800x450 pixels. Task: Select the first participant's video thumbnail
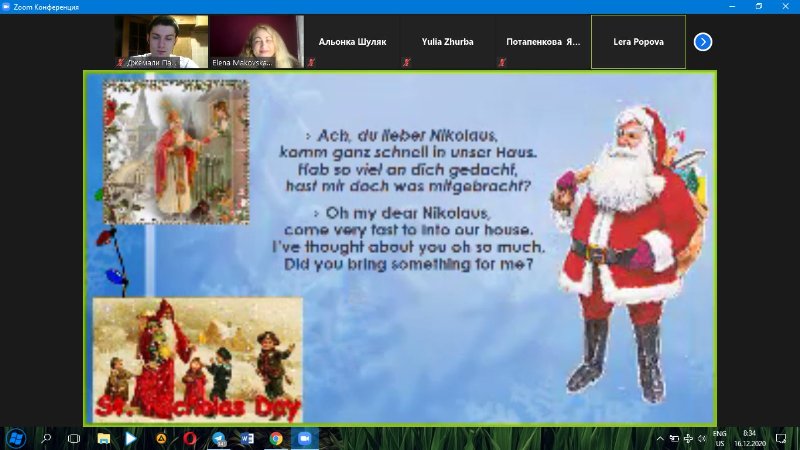(x=161, y=42)
